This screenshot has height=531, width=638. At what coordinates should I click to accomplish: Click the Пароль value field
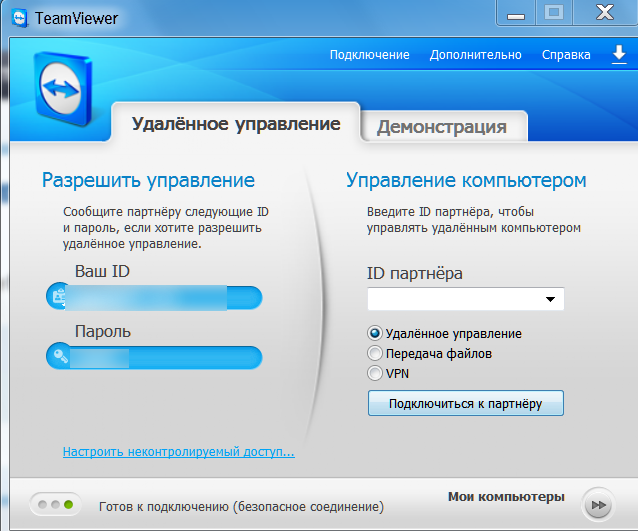pos(154,357)
